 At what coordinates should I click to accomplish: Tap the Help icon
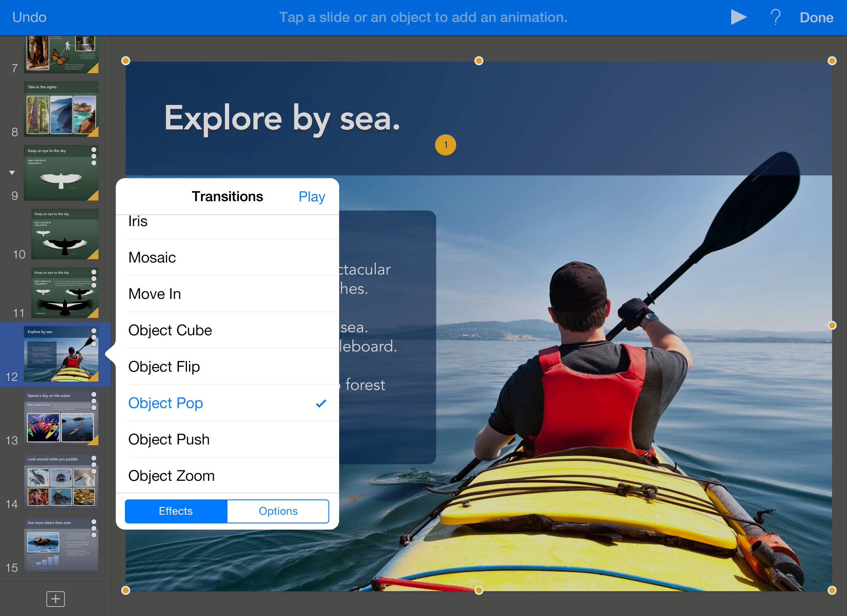click(775, 17)
